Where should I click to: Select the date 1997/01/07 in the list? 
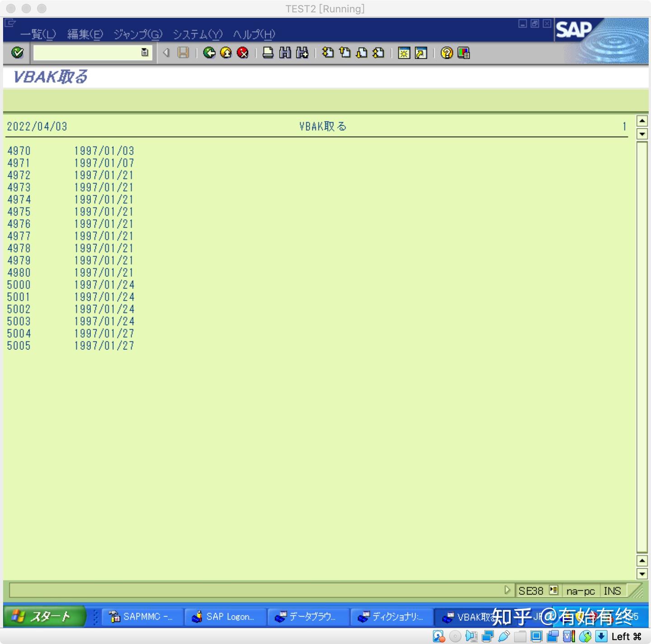point(104,163)
